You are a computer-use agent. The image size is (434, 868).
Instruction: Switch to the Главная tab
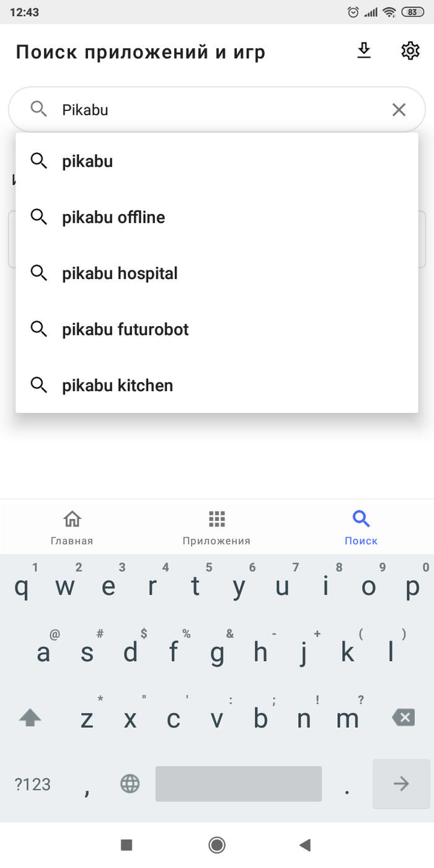(x=72, y=527)
